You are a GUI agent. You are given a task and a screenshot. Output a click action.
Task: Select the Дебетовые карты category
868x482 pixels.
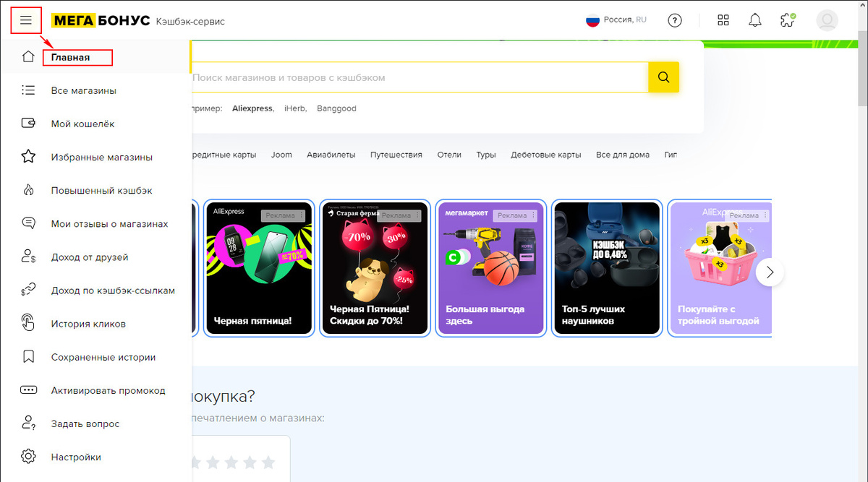point(546,155)
